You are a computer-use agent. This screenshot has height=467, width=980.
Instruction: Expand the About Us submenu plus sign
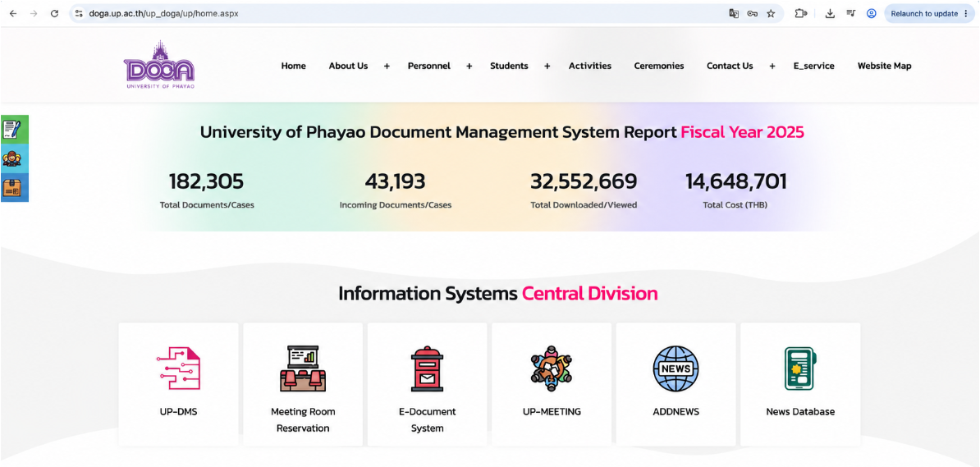pyautogui.click(x=387, y=66)
